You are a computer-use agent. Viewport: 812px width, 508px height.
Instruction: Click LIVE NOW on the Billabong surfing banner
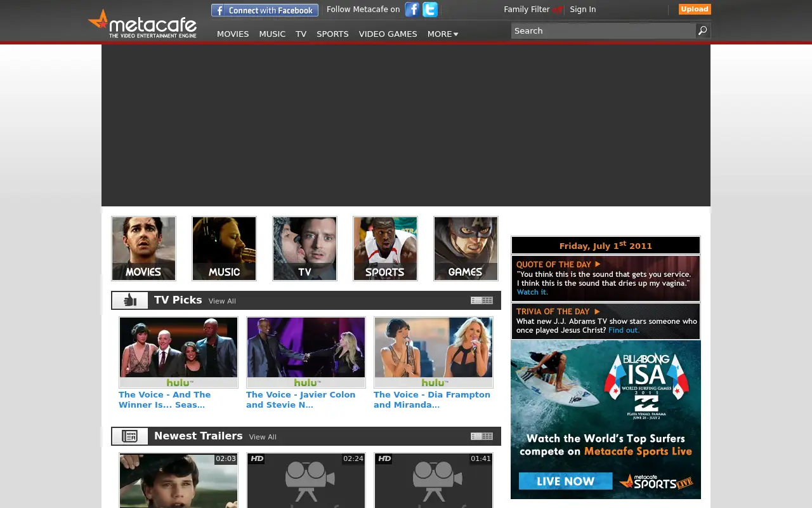pos(565,481)
